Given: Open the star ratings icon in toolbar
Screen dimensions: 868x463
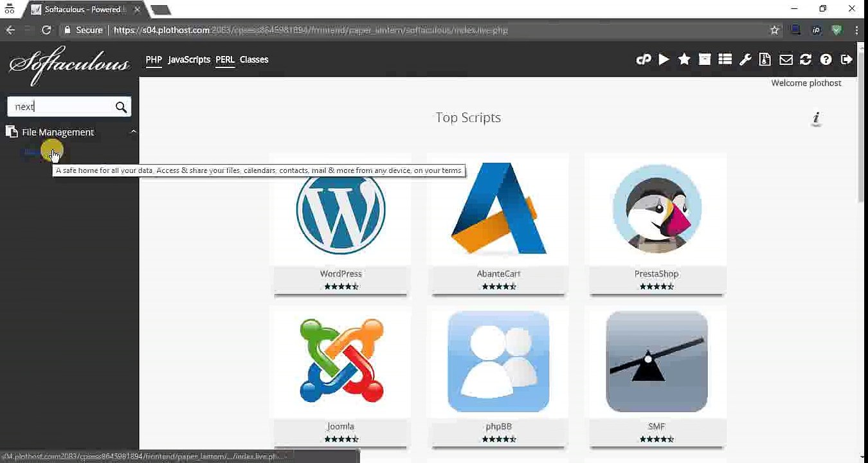Looking at the screenshot, I should (684, 59).
